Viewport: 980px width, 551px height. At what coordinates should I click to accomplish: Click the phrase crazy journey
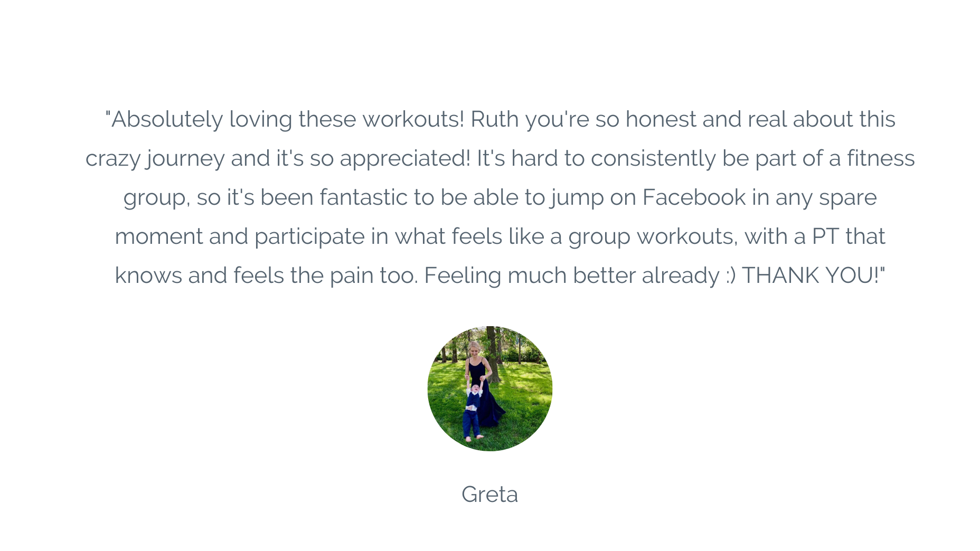[x=155, y=158]
